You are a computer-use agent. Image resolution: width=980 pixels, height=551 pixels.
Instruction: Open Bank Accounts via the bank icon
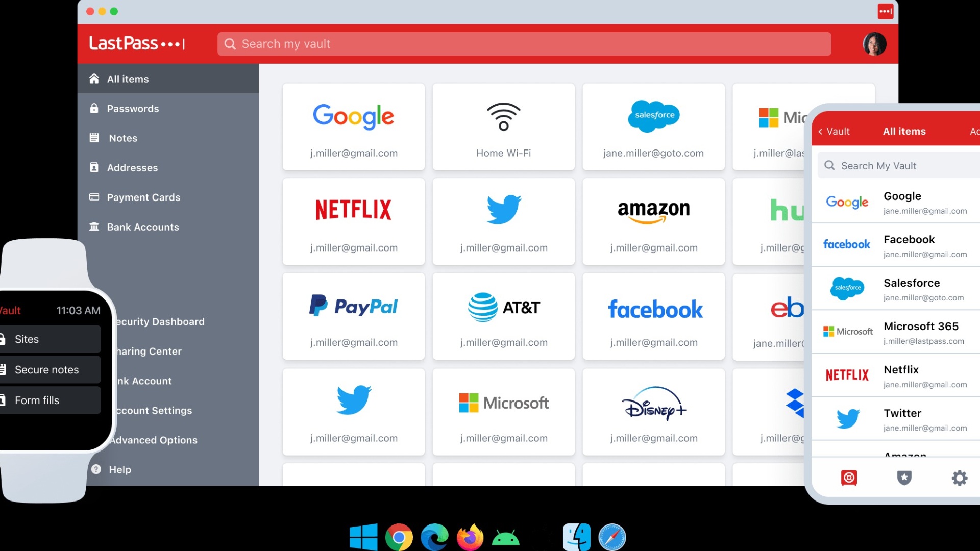(x=94, y=227)
